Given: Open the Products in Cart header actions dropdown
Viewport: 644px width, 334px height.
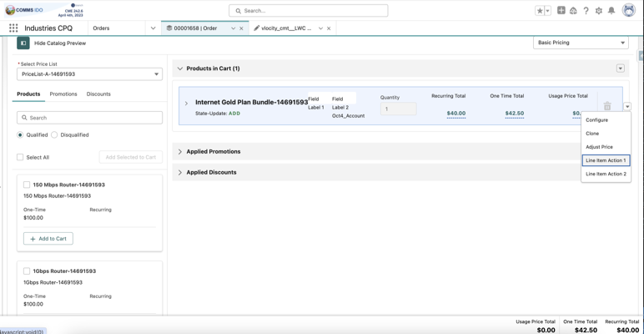Looking at the screenshot, I should tap(621, 68).
